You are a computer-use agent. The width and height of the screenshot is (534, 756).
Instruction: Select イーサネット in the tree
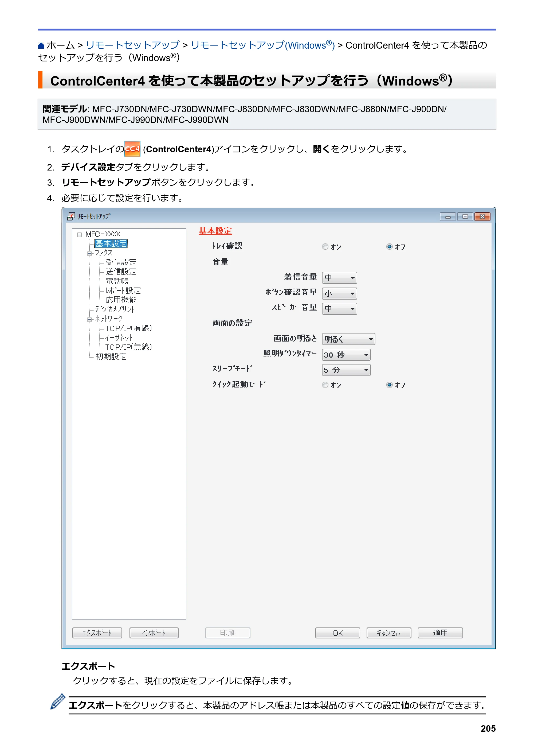(x=119, y=338)
